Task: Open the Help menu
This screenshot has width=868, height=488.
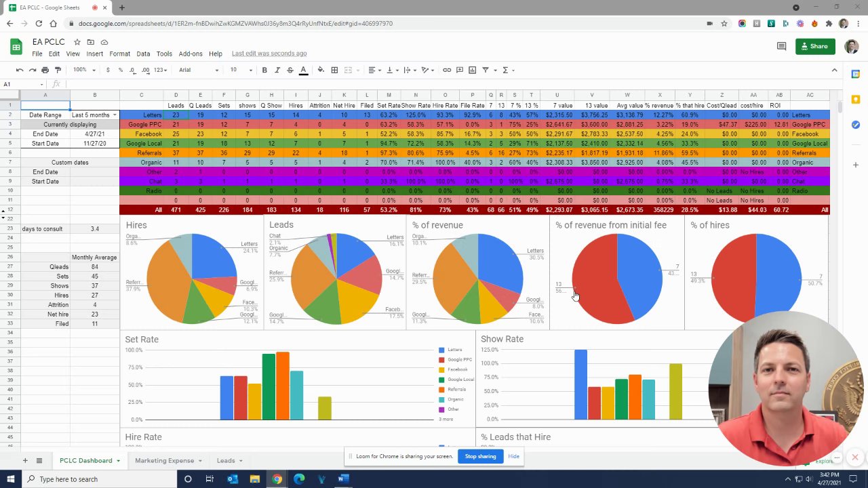Action: tap(216, 54)
